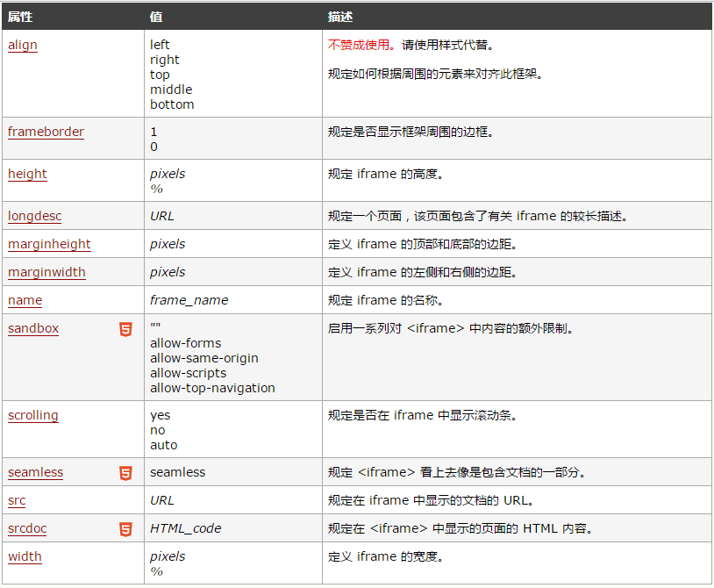Click the HTML5 icon beside seamless
714x588 pixels.
(x=125, y=473)
